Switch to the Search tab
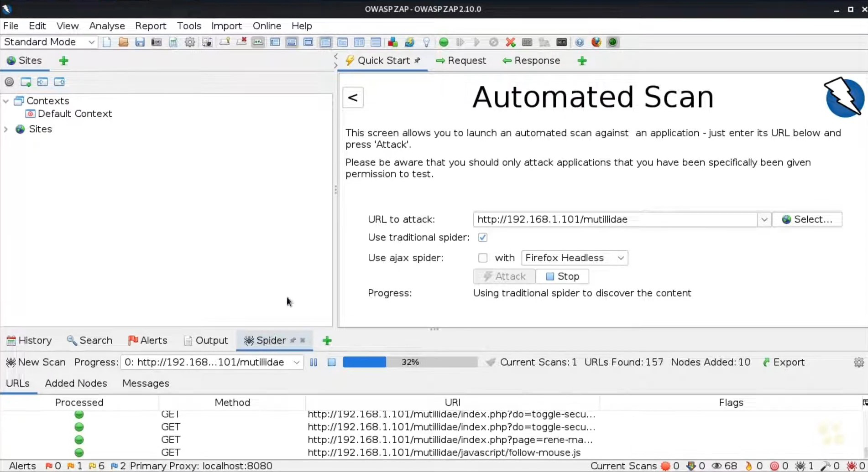The height and width of the screenshot is (472, 868). [x=89, y=341]
